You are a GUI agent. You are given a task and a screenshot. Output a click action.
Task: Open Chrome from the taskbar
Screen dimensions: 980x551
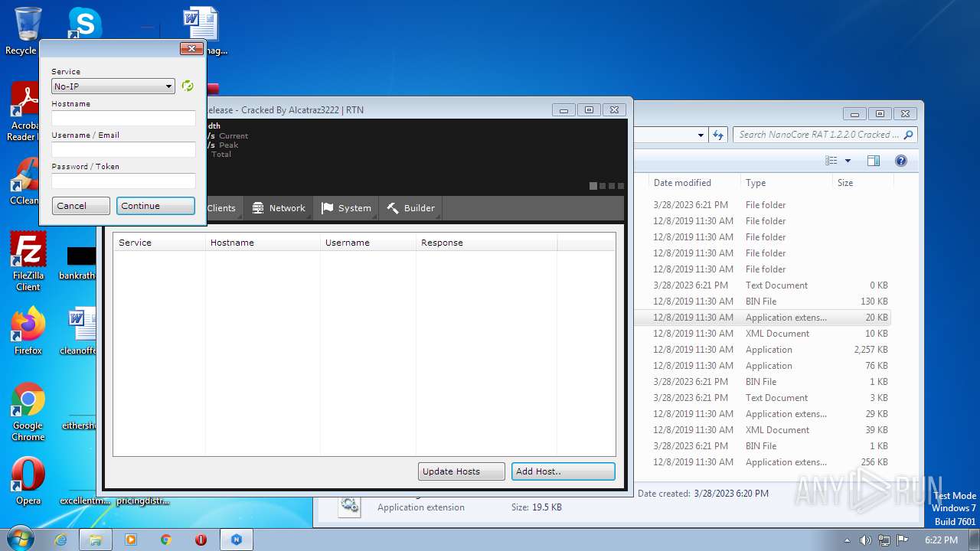pos(166,540)
